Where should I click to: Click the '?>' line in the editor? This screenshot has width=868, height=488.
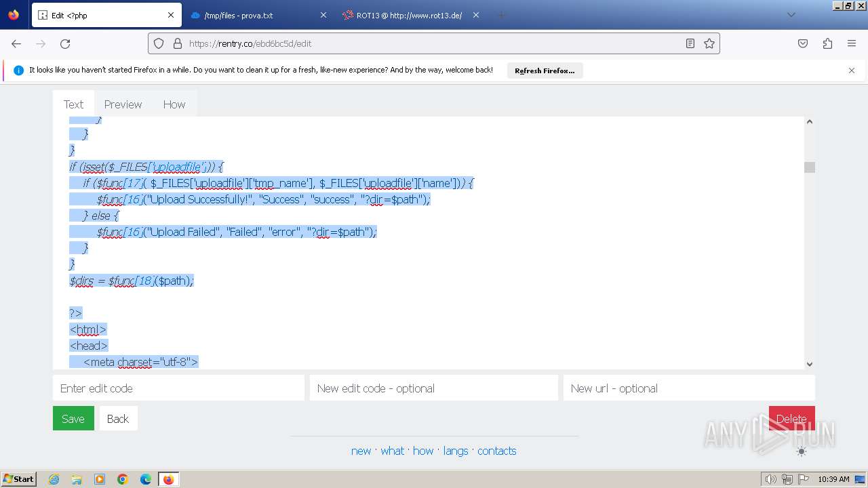point(75,313)
